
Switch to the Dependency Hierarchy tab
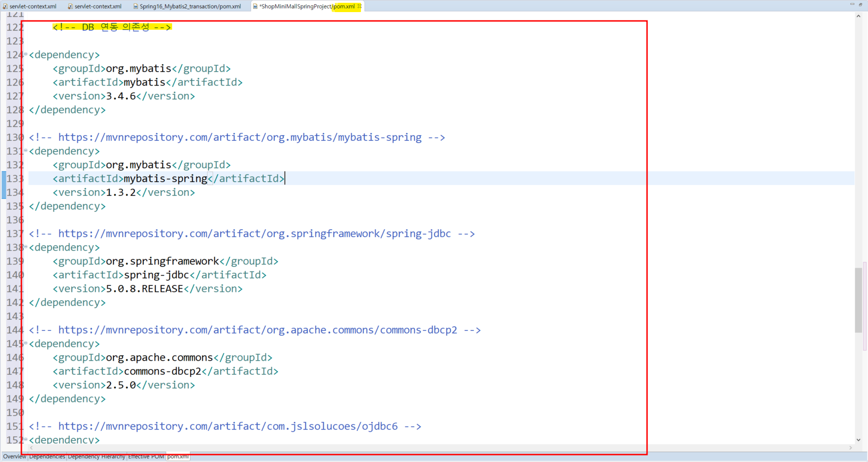pos(97,456)
